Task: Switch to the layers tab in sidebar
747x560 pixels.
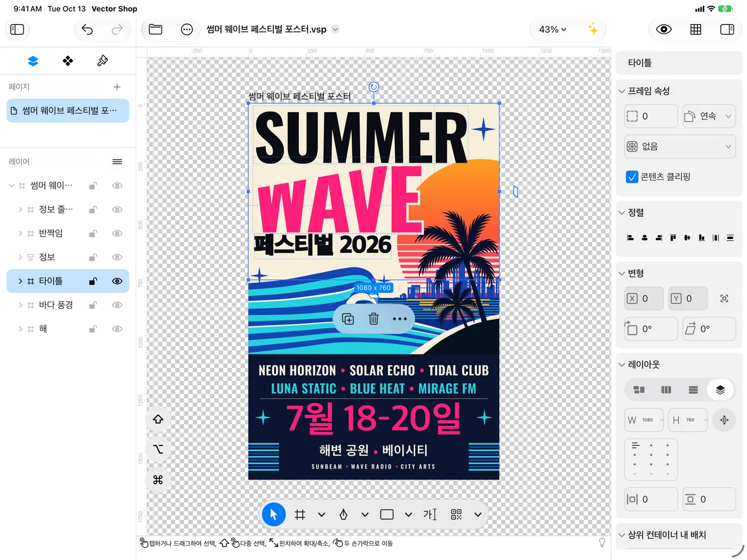Action: tap(33, 61)
